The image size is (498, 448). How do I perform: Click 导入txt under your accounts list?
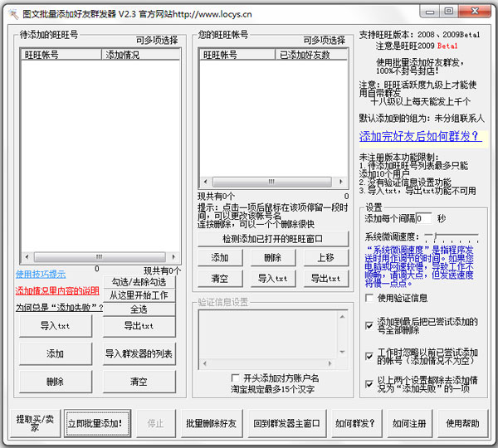coord(273,279)
